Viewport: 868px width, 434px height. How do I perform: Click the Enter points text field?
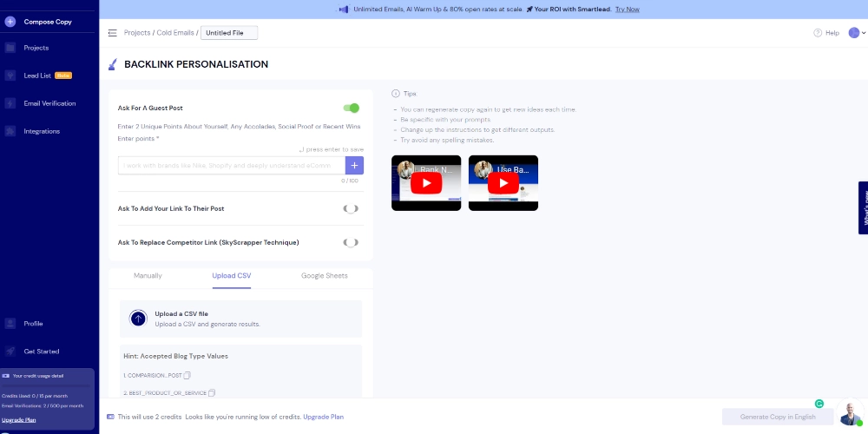(x=231, y=166)
